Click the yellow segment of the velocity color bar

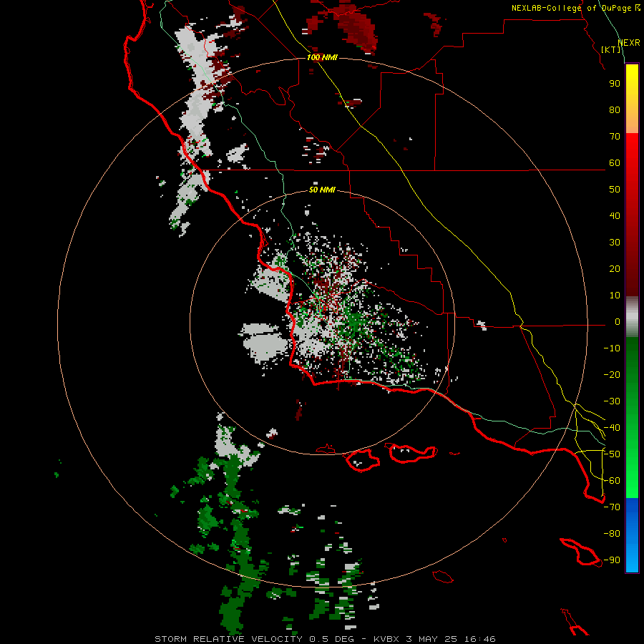[632, 87]
